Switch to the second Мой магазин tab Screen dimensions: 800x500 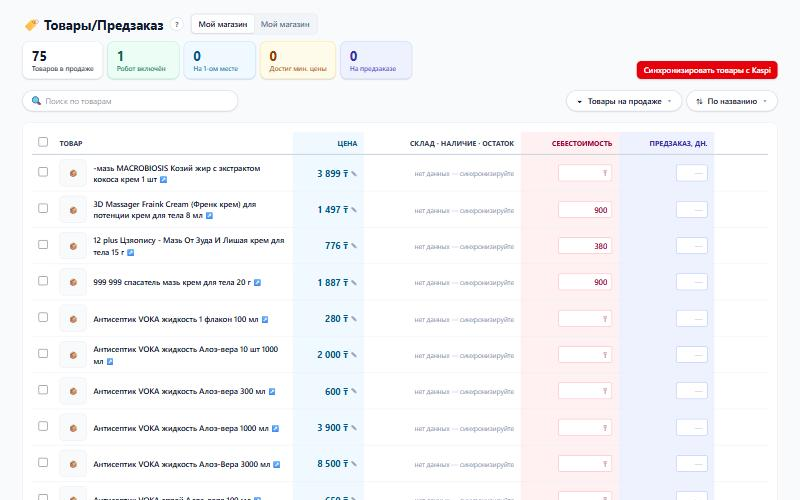pos(285,24)
